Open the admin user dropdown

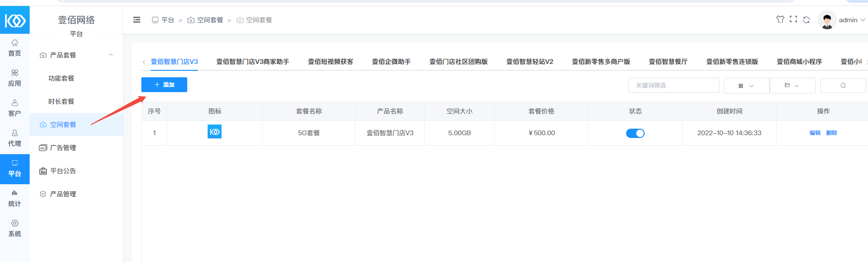pos(852,20)
